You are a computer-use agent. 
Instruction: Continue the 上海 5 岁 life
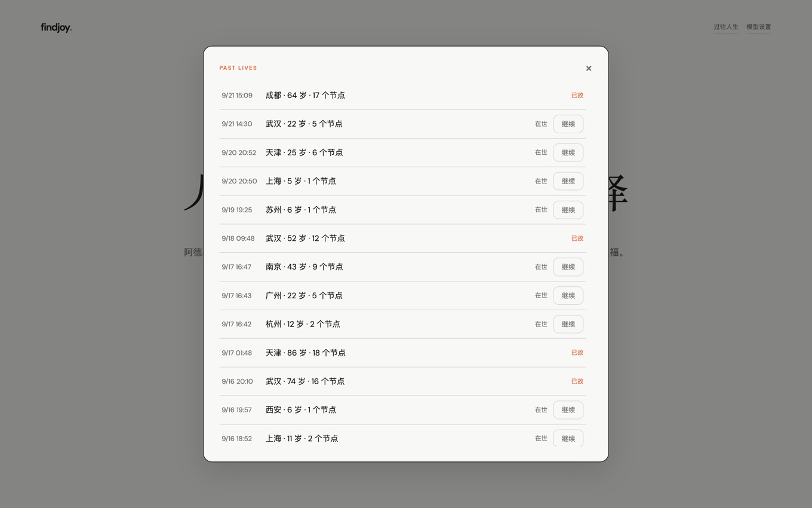[568, 181]
